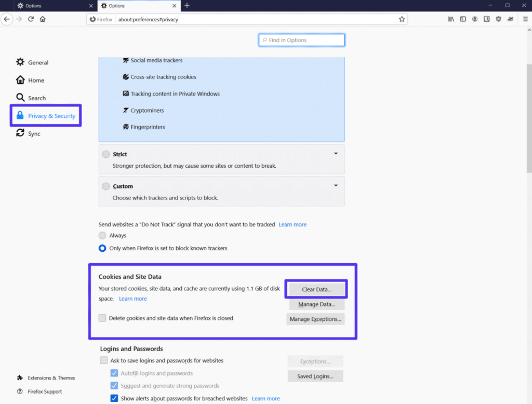
Task: Expand the Strict protection options
Action: coord(336,153)
